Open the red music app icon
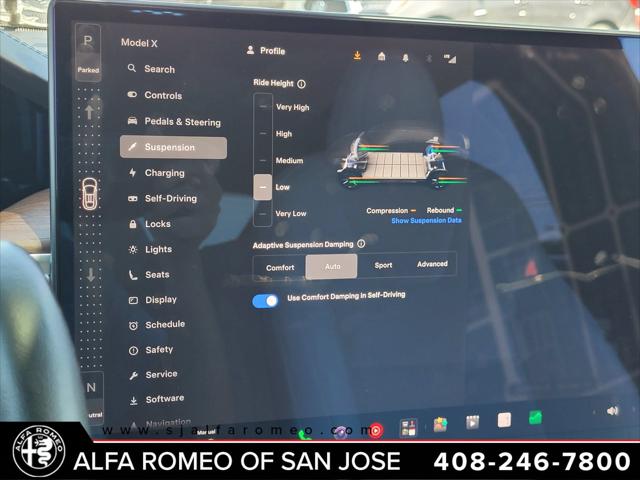Screen dimensions: 640x480 click(376, 430)
